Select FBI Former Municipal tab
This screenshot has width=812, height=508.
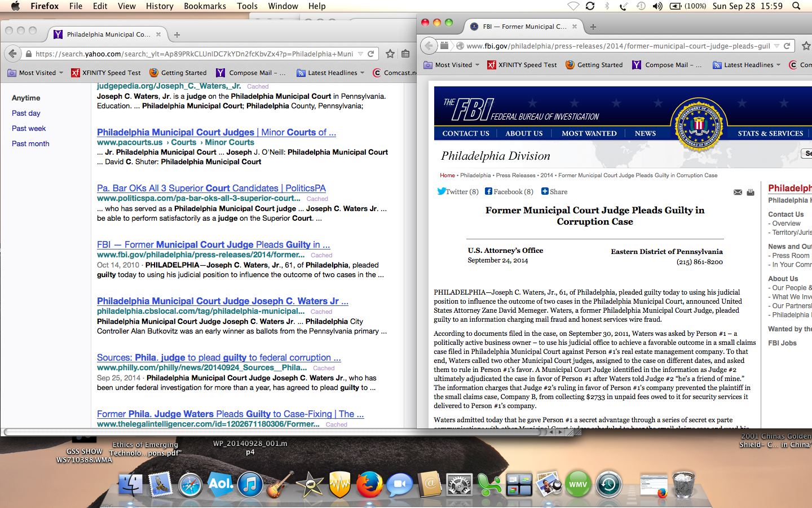click(x=524, y=27)
